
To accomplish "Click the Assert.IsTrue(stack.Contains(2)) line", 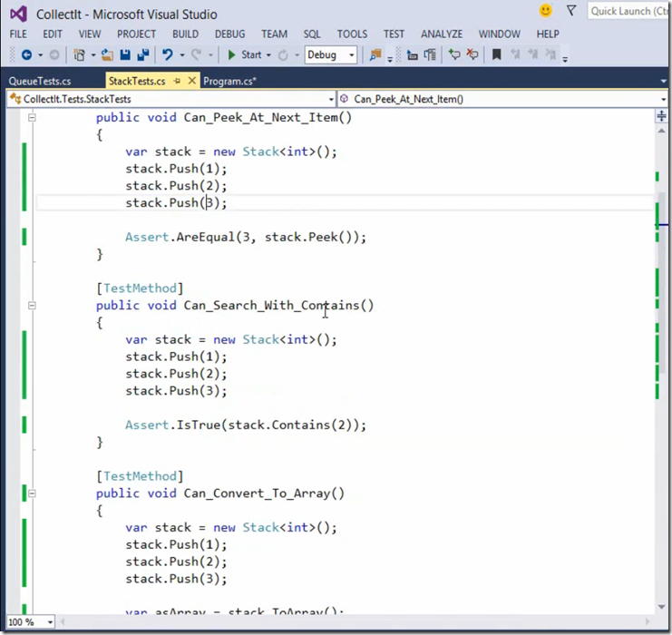I will pyautogui.click(x=246, y=425).
